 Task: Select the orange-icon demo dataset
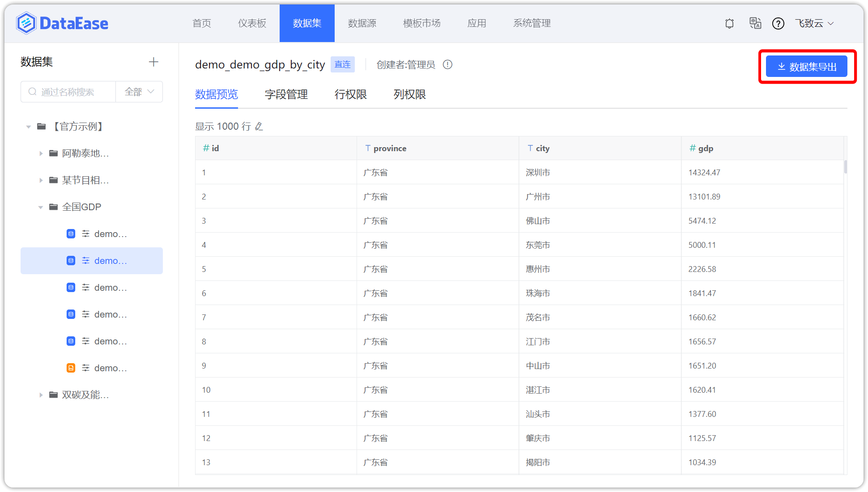[x=110, y=368]
